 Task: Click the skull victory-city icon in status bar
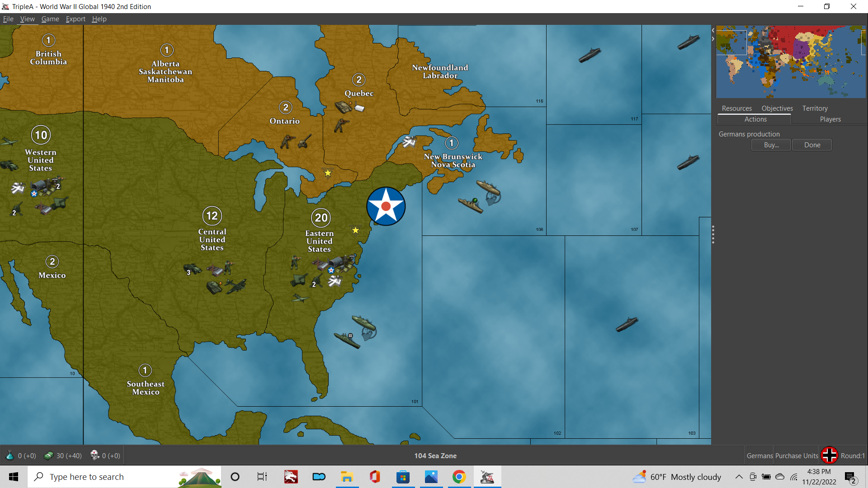click(94, 455)
